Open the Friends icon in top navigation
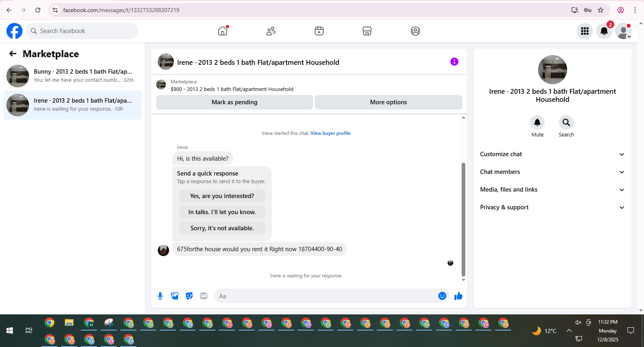The image size is (644, 347). 271,31
